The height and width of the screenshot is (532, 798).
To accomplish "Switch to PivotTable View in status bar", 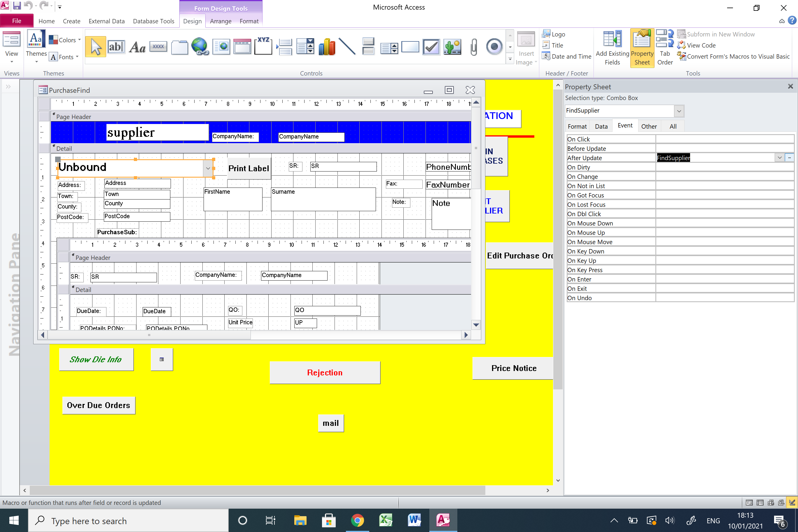I will pos(771,503).
